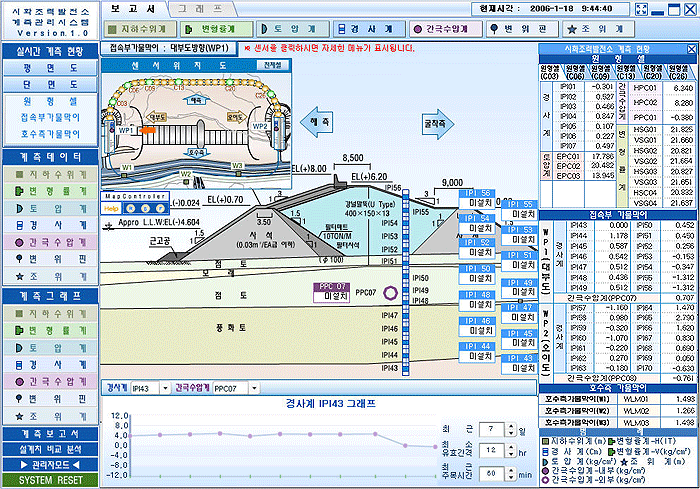Click the WP2 sensor on the location map

258,127
